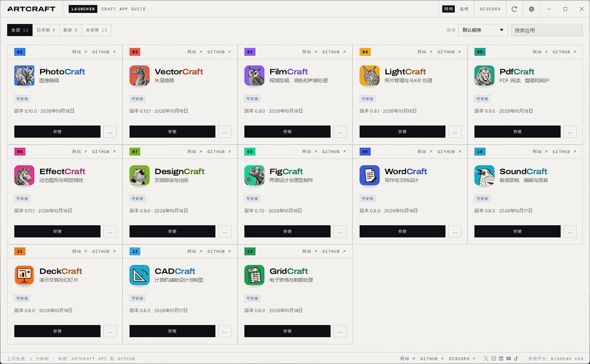
Task: Open the more options menu for PhotoCraft
Action: tap(110, 132)
